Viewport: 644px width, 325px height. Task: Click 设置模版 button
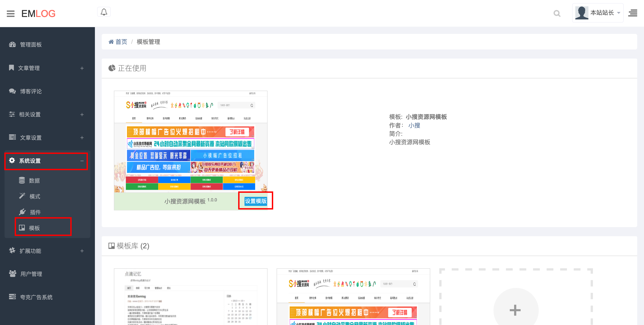[256, 201]
